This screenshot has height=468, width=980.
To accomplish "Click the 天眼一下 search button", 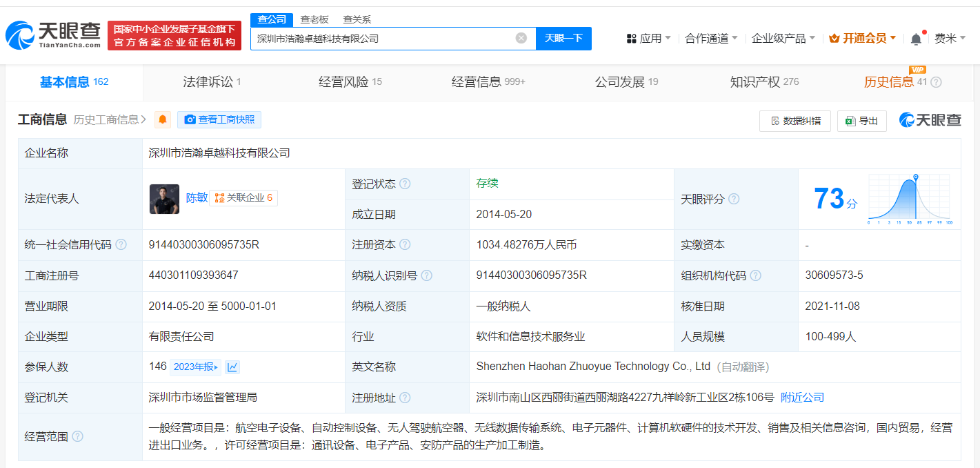I will (x=563, y=39).
